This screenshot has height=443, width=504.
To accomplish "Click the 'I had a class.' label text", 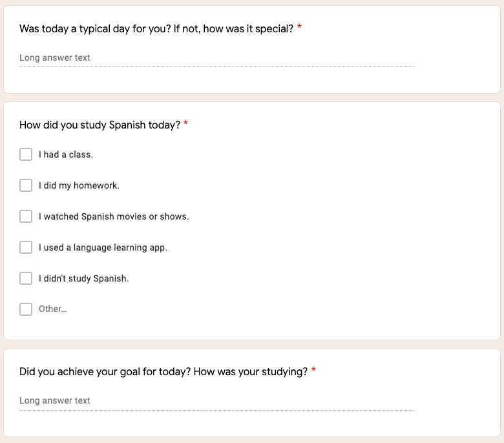I will 66,154.
